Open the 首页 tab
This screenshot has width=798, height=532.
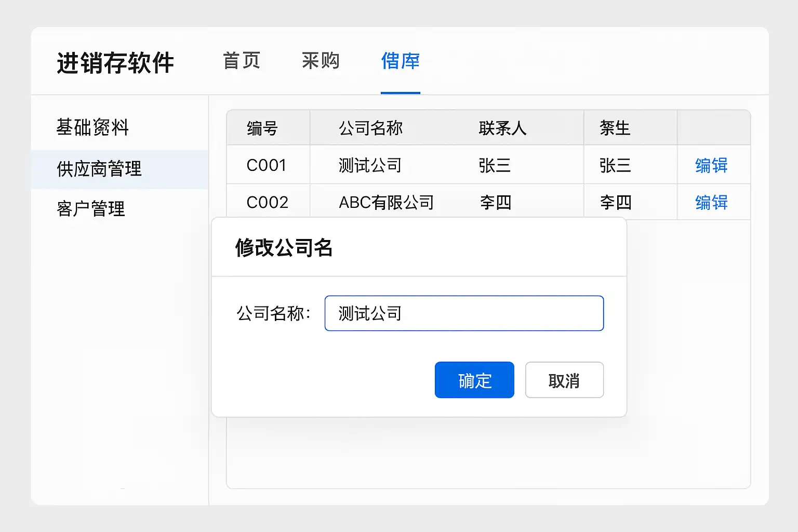point(242,61)
